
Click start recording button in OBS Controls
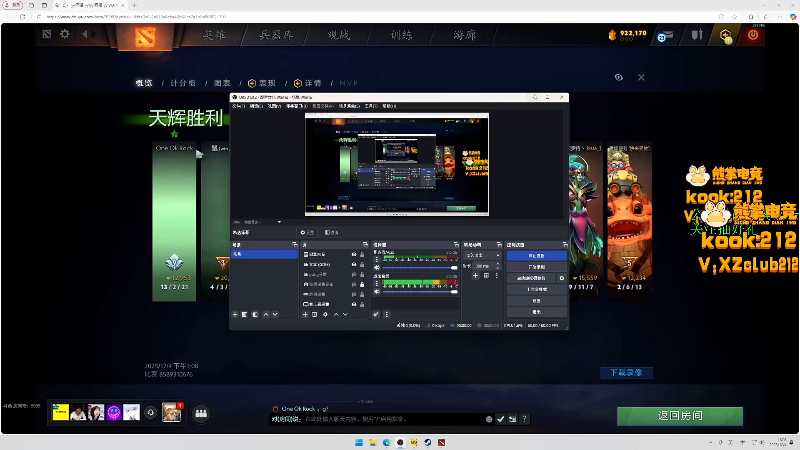pyautogui.click(x=536, y=267)
